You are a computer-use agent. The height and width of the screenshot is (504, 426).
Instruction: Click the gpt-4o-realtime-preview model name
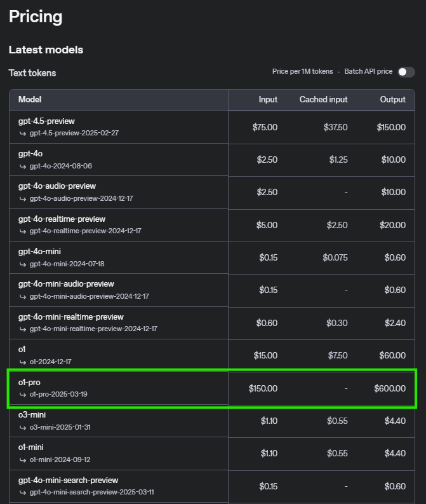pos(62,219)
